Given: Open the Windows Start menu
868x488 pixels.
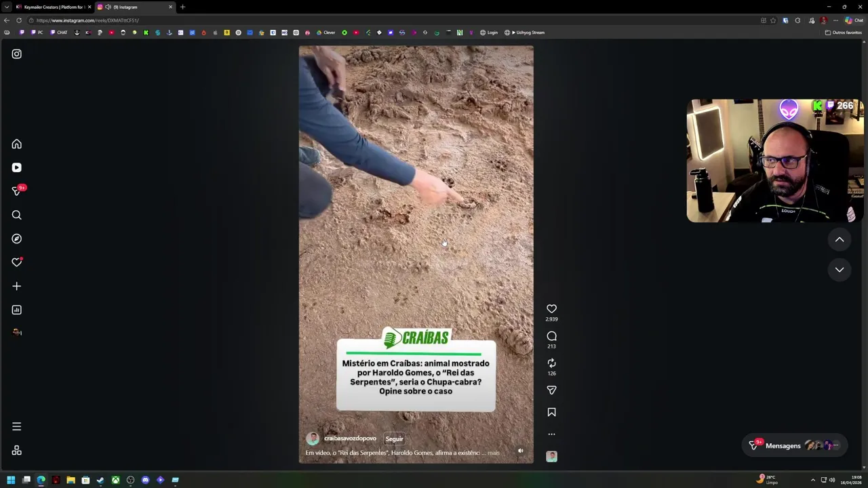Looking at the screenshot, I should click(11, 480).
